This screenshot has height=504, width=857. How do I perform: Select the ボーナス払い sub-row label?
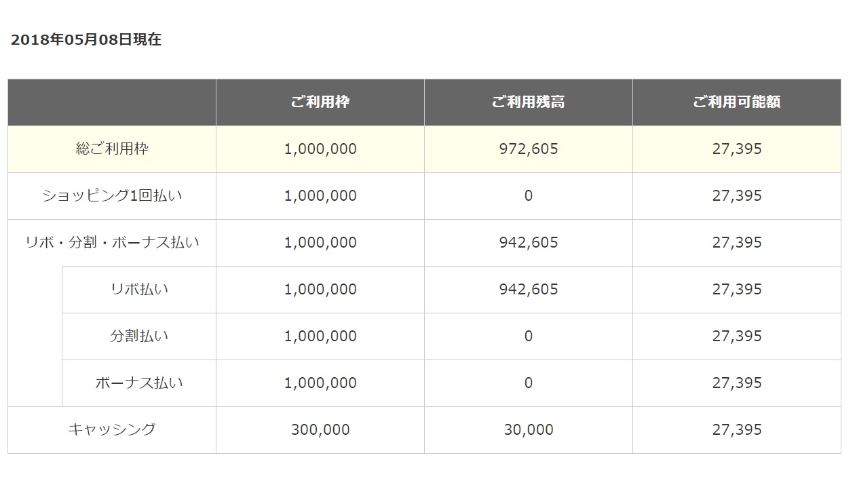click(139, 383)
